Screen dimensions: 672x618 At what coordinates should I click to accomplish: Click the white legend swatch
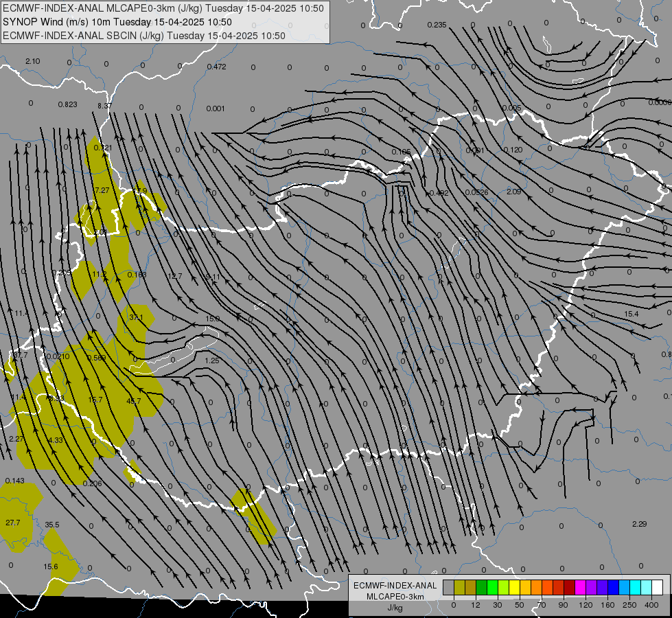(x=657, y=587)
